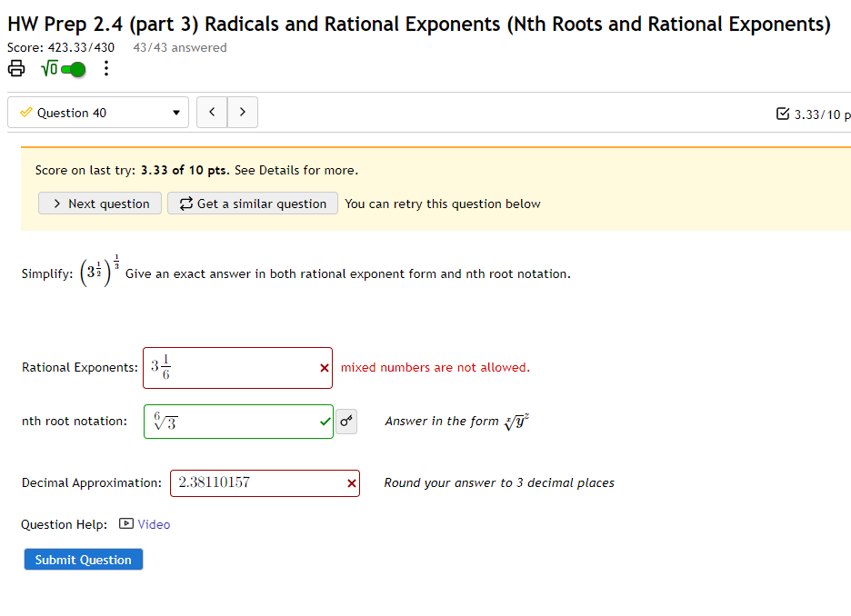Click the nth root notation answer field
Screen dimensions: 851x616
click(232, 421)
